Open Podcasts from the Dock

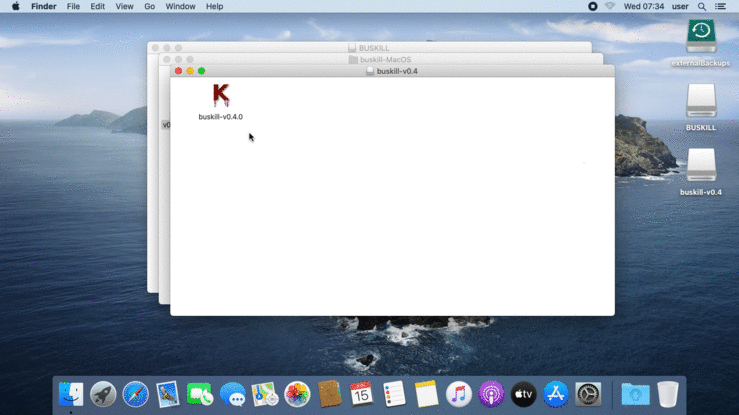pyautogui.click(x=491, y=394)
